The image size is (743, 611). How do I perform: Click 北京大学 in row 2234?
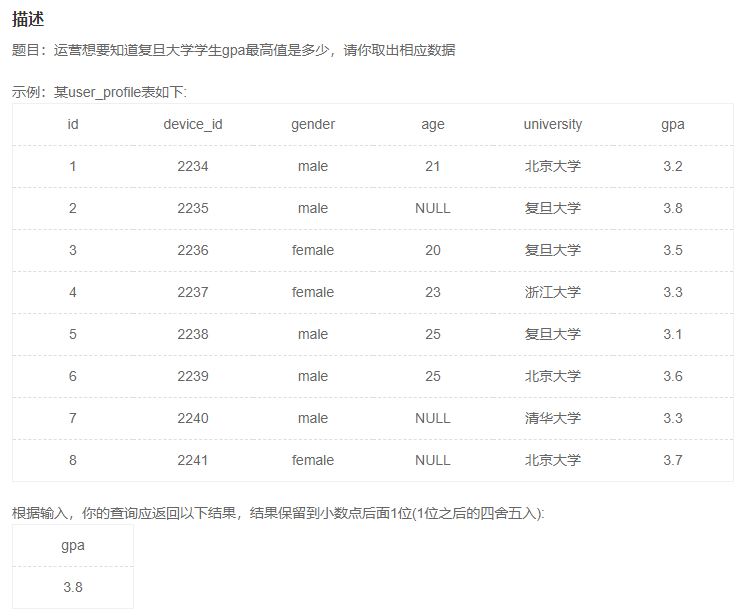click(x=553, y=166)
